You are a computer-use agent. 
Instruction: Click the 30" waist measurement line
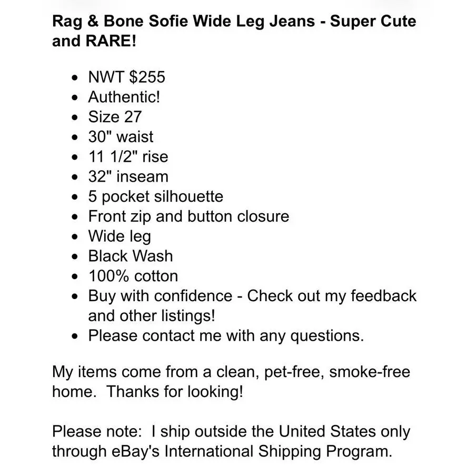tap(121, 136)
